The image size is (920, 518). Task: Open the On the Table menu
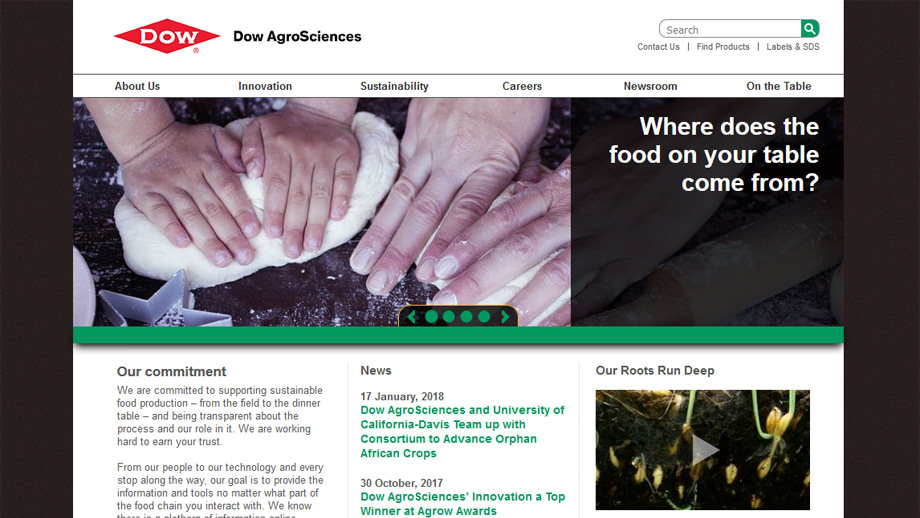point(779,86)
